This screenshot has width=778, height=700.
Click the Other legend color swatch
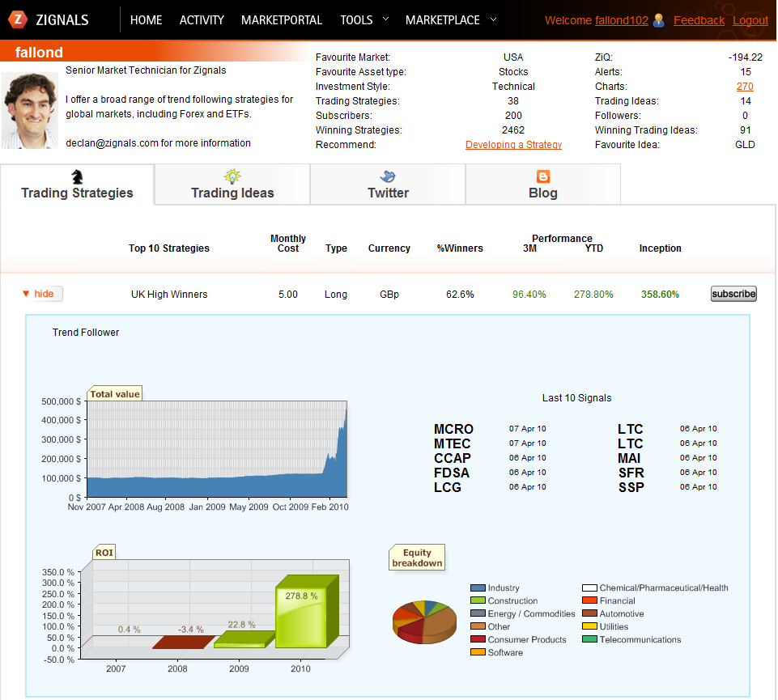coord(478,626)
